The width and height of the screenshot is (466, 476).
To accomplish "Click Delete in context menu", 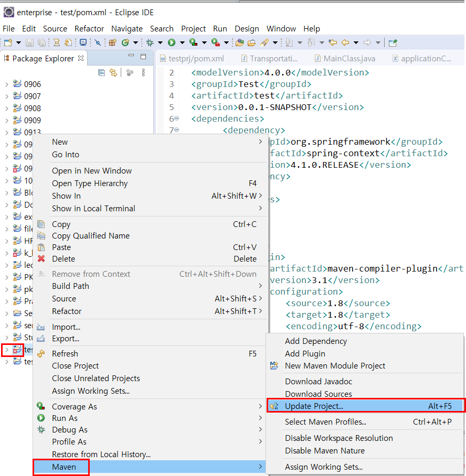I will pyautogui.click(x=151, y=259).
